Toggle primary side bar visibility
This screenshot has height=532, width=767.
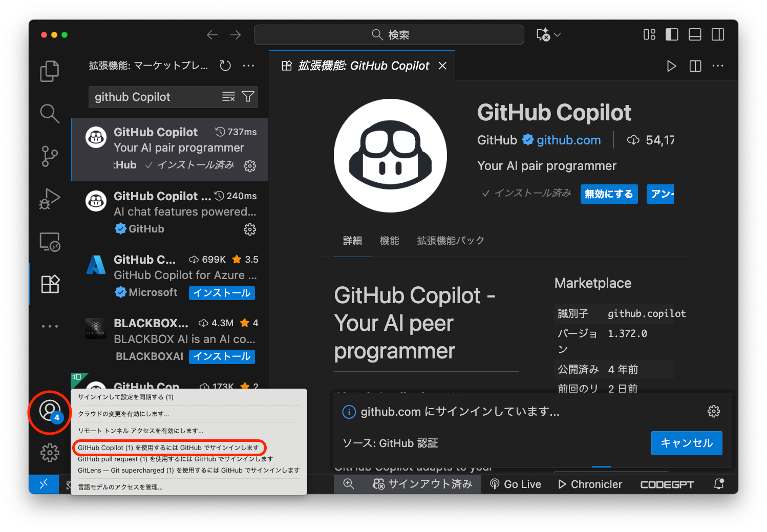pyautogui.click(x=672, y=35)
